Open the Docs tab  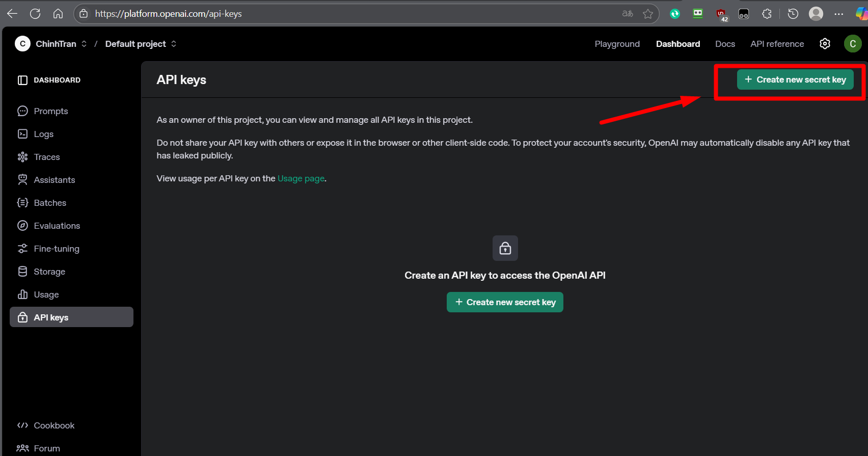tap(725, 44)
